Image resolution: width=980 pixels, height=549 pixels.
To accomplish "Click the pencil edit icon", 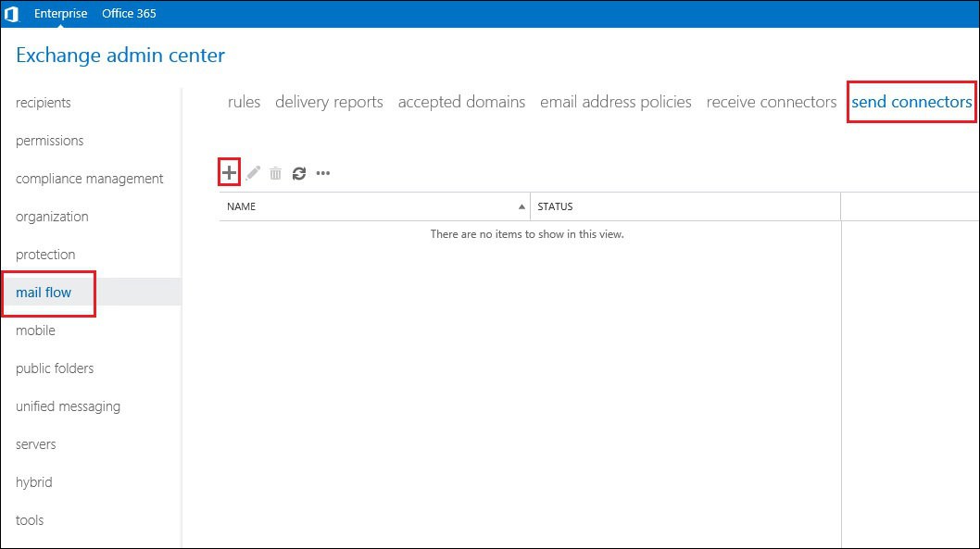I will (x=253, y=173).
